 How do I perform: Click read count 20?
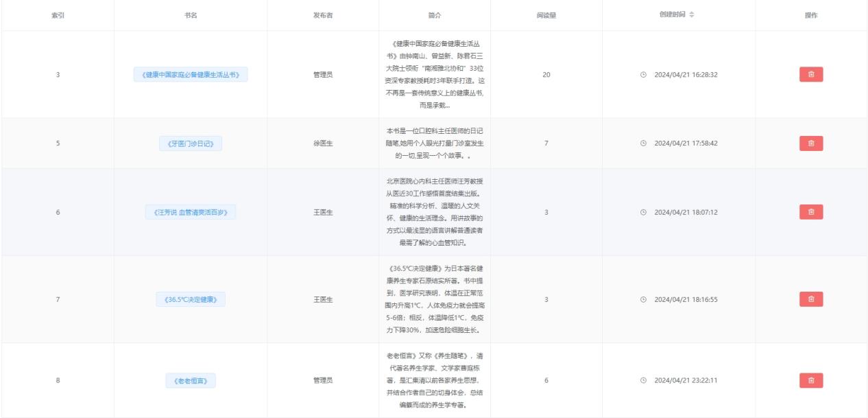(x=546, y=75)
